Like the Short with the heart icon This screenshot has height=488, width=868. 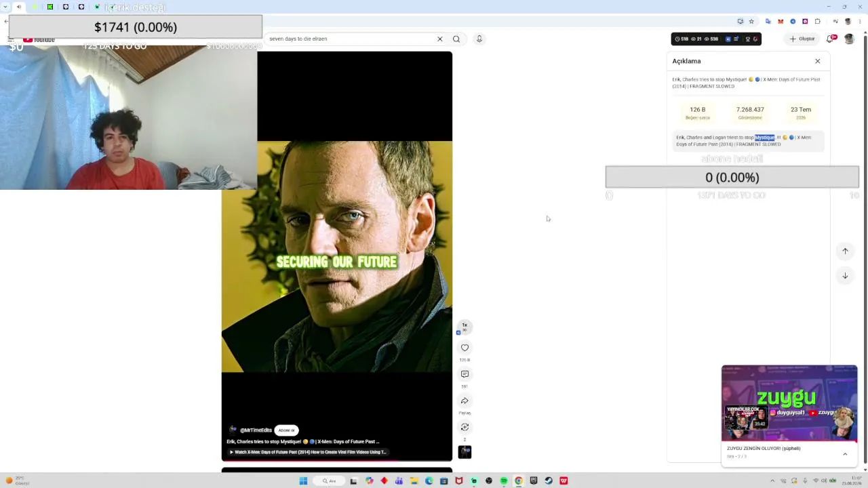point(465,348)
